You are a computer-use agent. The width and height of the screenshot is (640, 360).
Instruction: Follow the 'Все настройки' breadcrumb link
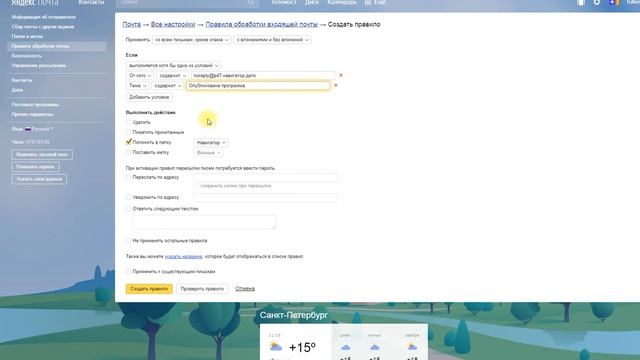[x=173, y=24]
